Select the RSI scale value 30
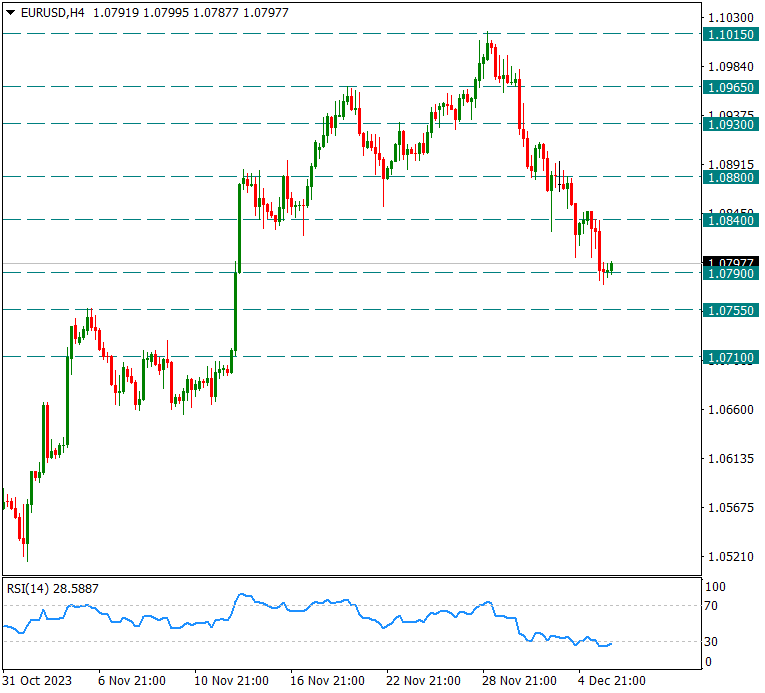The image size is (765, 693). 711,642
